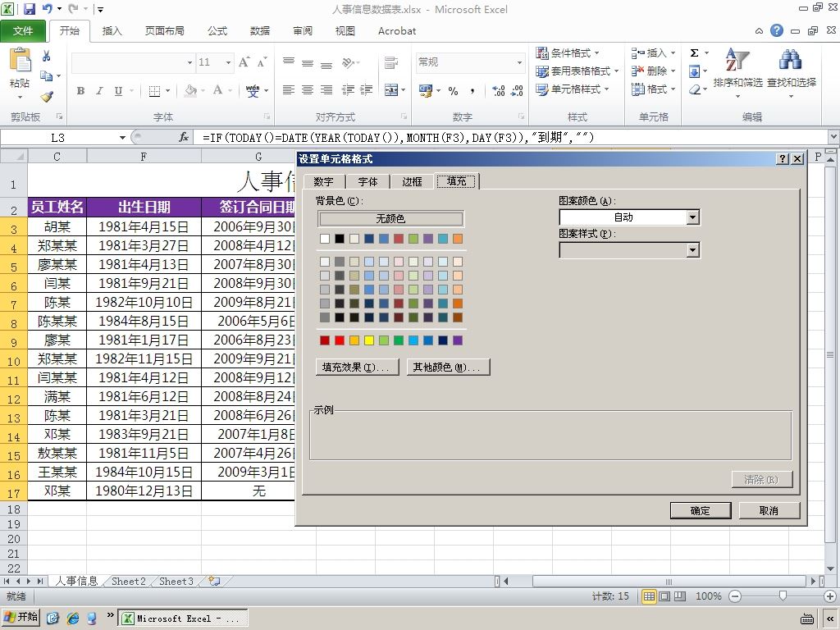This screenshot has height=630, width=840.
Task: Switch to Page Break Preview in status bar
Action: [x=680, y=596]
